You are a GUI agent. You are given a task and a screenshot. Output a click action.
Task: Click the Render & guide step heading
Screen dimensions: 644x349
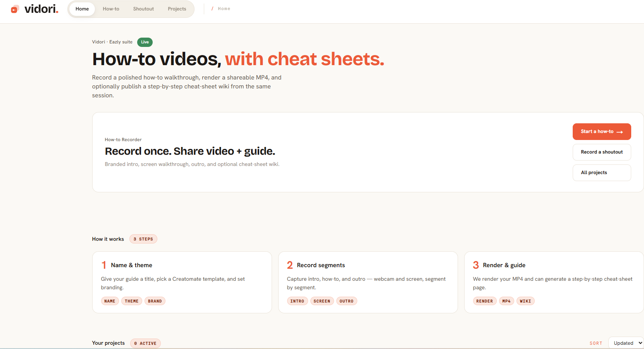click(x=504, y=265)
